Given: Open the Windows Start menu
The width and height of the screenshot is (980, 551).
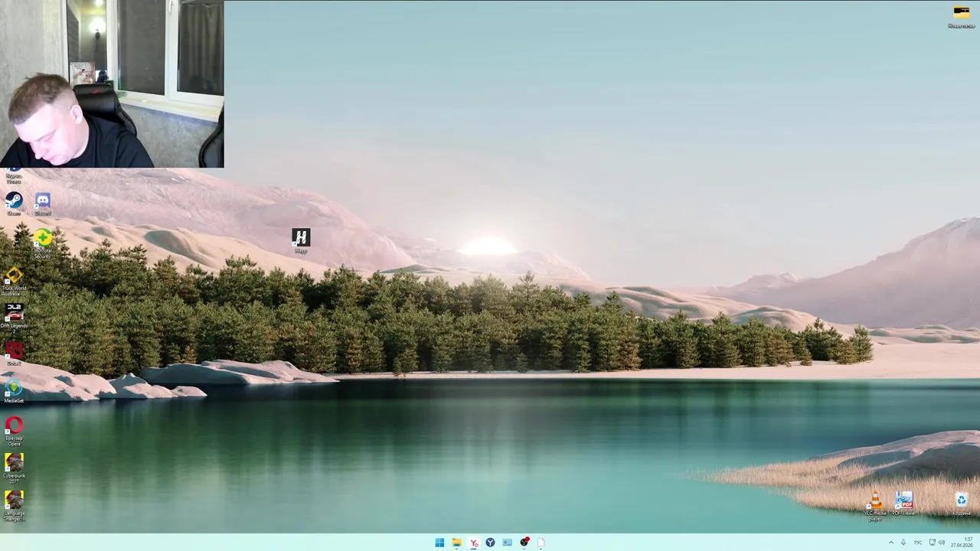Looking at the screenshot, I should tap(439, 543).
